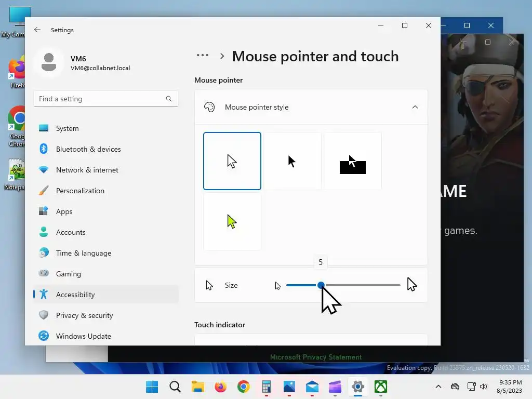This screenshot has height=399, width=532.
Task: Click the pointer Size slider handle
Action: [321, 285]
